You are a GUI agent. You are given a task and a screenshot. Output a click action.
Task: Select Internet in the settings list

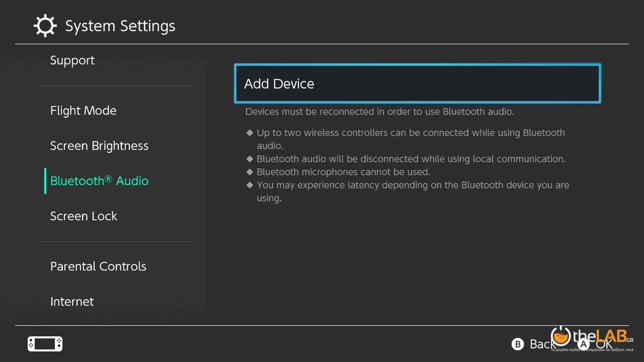click(72, 302)
